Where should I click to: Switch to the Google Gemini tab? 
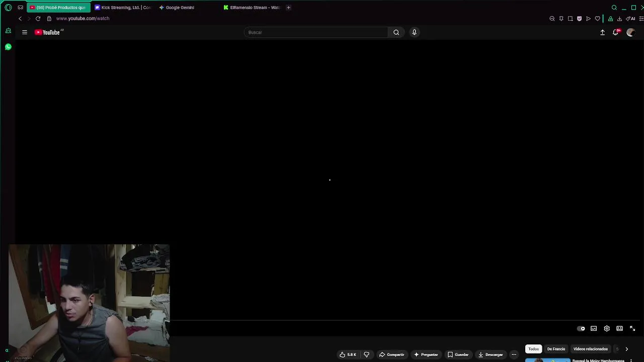(187, 8)
